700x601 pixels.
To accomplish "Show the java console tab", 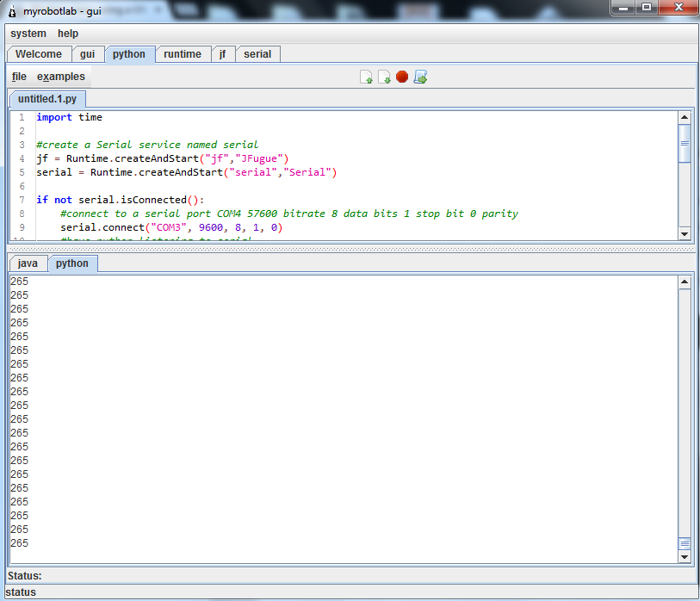I will [x=28, y=263].
